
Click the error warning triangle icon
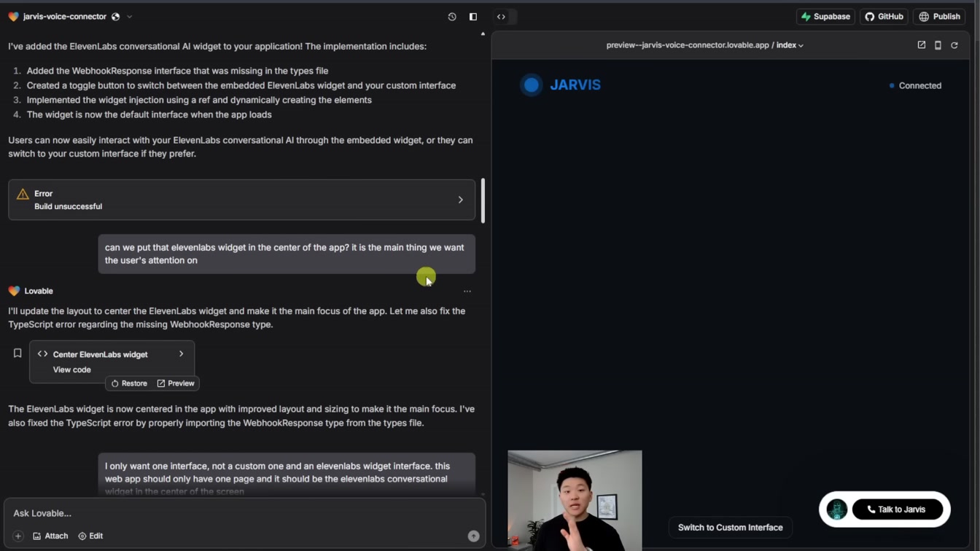pyautogui.click(x=23, y=194)
